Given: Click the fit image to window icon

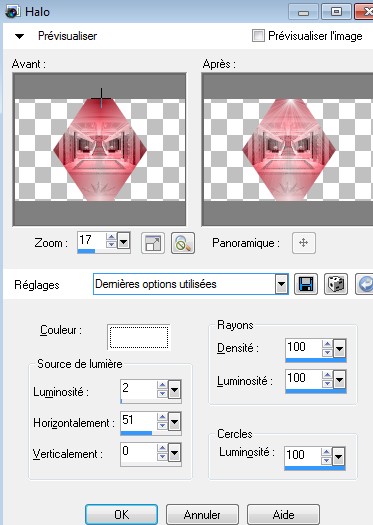Looking at the screenshot, I should coord(153,243).
